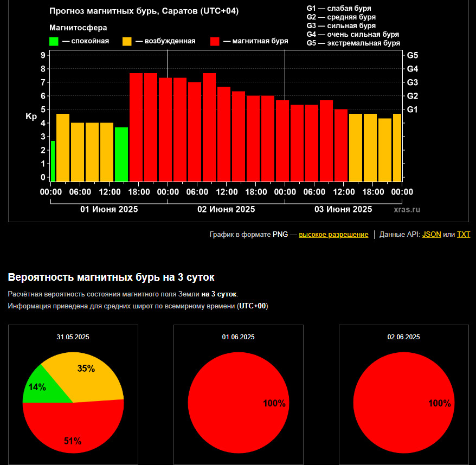
Task: Click the wide green bar before 18:00 June 1
Action: click(x=121, y=154)
